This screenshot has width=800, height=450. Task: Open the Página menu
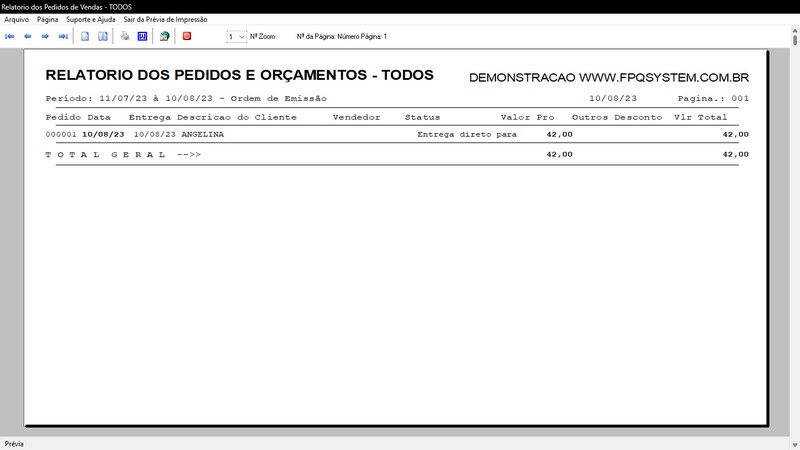coord(47,19)
